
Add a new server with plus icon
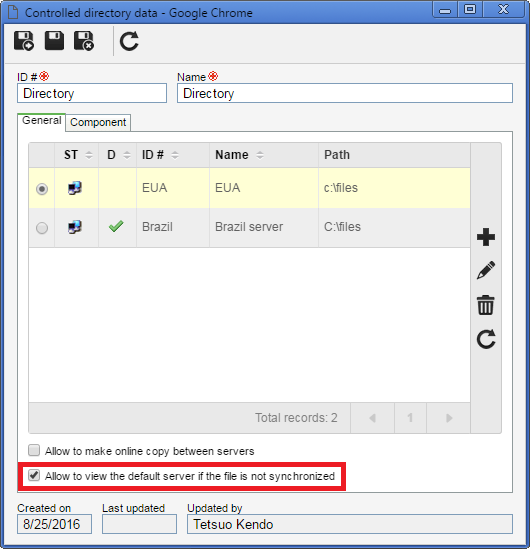pos(486,237)
